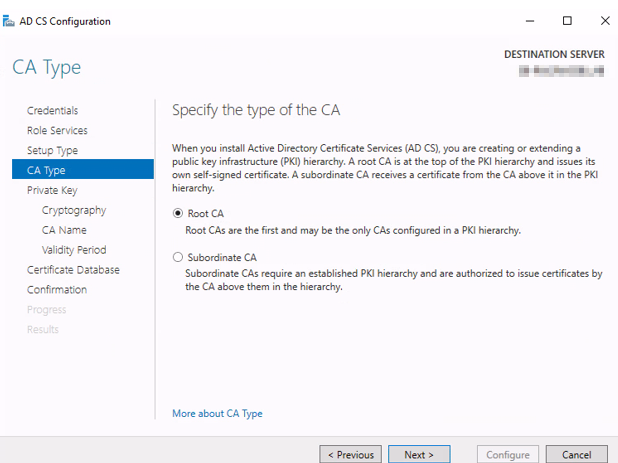Viewport: 618px width, 463px height.
Task: Select the Subordinate CA radio button
Action: 178,257
